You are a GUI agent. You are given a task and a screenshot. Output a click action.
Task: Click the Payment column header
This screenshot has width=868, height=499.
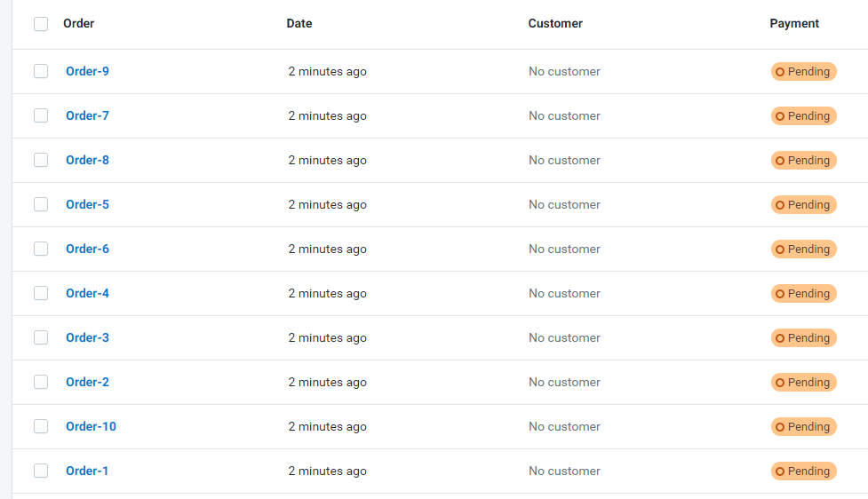pos(794,24)
